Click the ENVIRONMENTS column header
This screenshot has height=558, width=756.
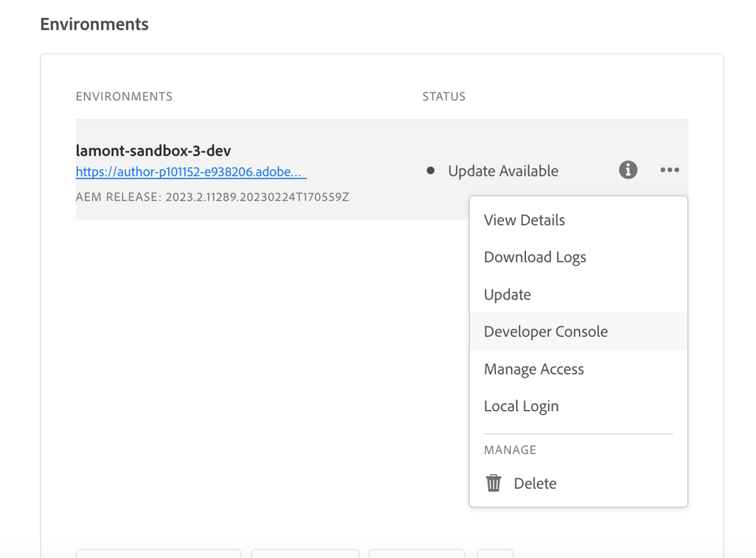click(123, 96)
